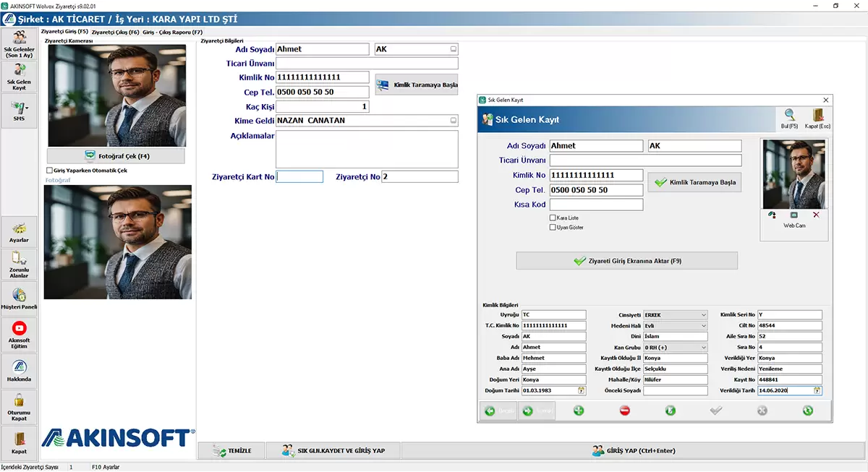Open Zorunlu Alanlar settings

click(x=19, y=265)
